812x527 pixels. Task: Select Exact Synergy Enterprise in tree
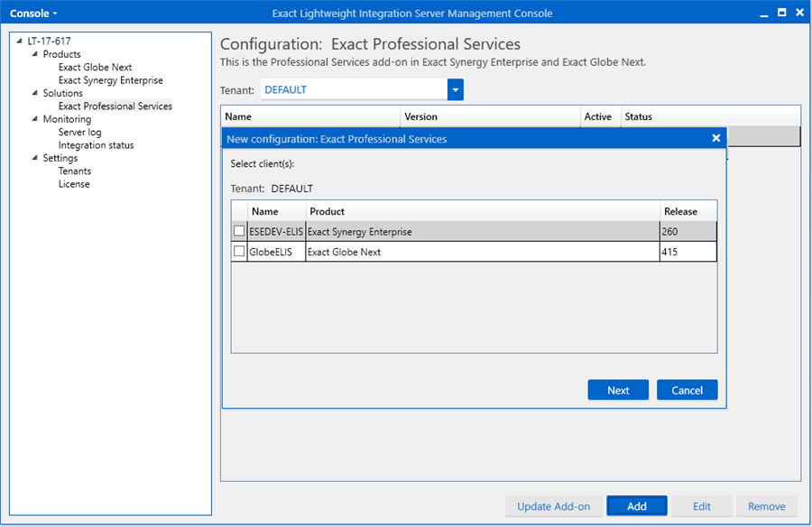pyautogui.click(x=110, y=79)
